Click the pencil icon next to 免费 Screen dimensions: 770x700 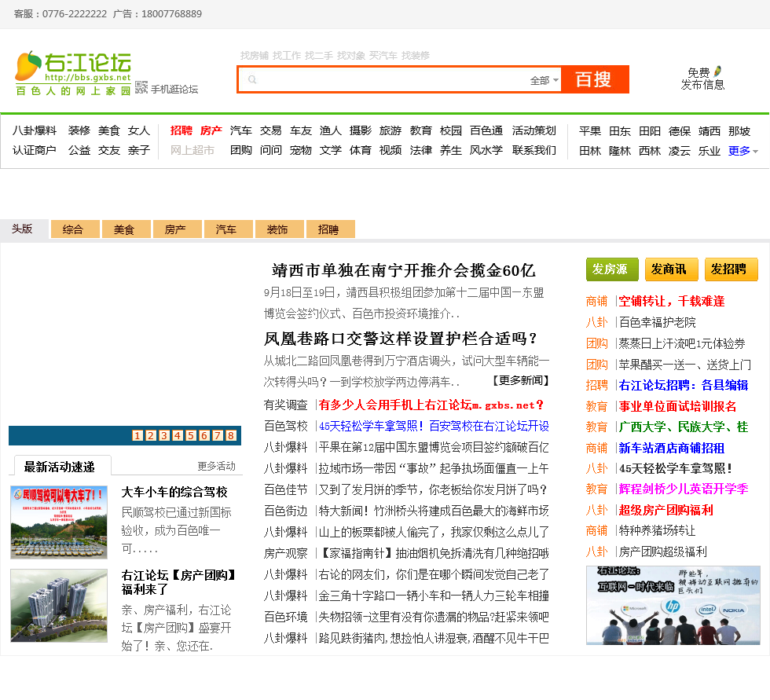717,71
